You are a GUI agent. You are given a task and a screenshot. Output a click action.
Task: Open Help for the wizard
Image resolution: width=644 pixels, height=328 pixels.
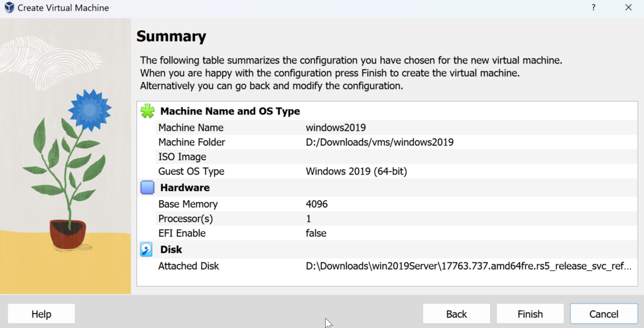(41, 314)
